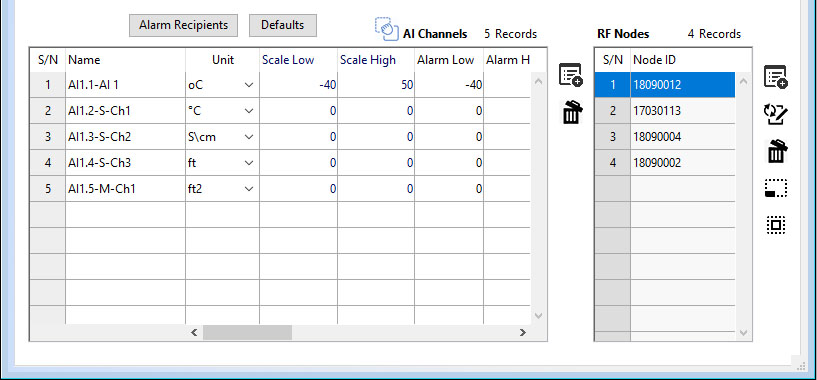This screenshot has width=817, height=380.
Task: Click row header 5 in AI Channels table
Action: (x=48, y=189)
